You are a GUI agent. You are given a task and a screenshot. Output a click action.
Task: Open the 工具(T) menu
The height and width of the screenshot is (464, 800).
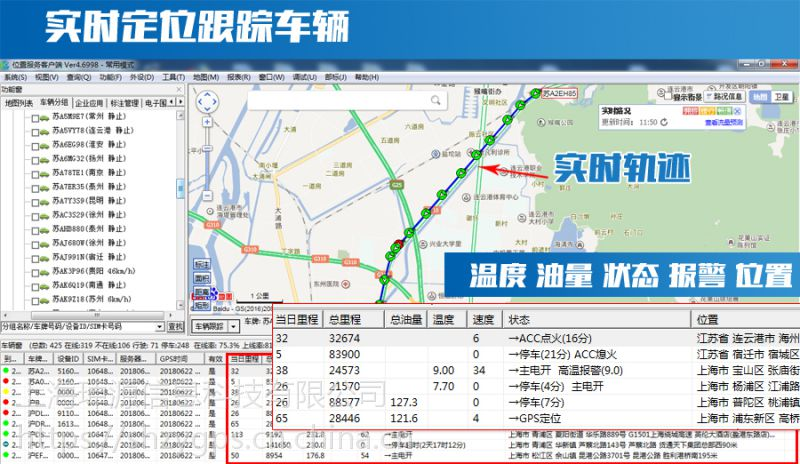[x=172, y=76]
